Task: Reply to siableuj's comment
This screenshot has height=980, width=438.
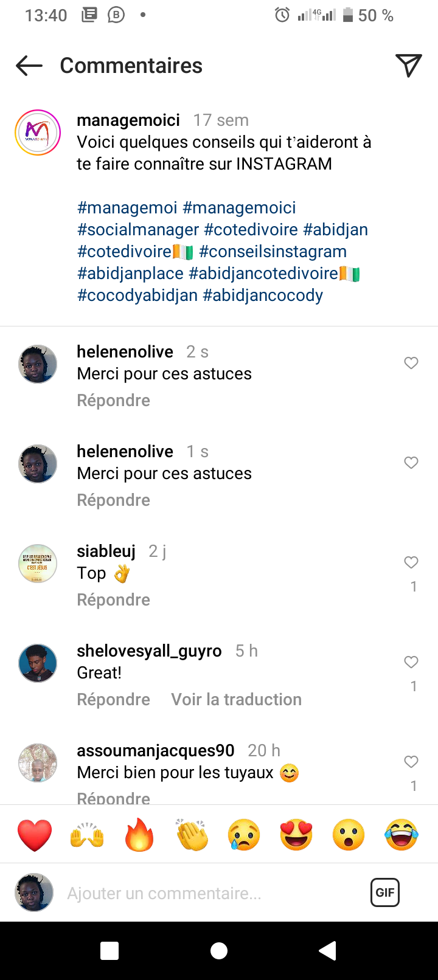Action: tap(113, 600)
